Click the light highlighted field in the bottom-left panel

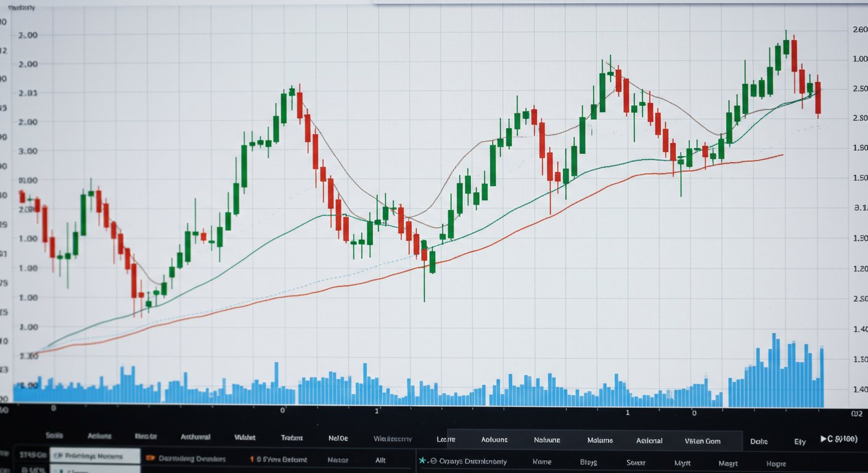(95, 456)
